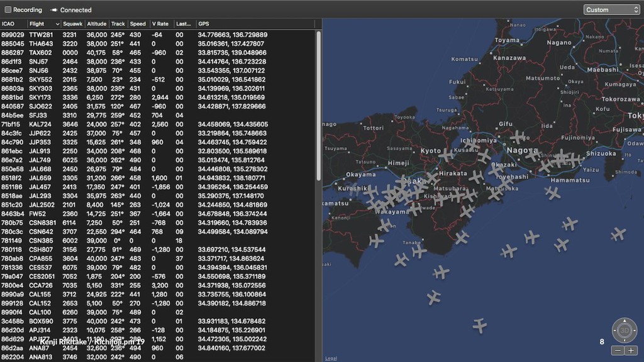This screenshot has width=644, height=362.
Task: Zoom out the map with minus button
Action: [x=618, y=351]
